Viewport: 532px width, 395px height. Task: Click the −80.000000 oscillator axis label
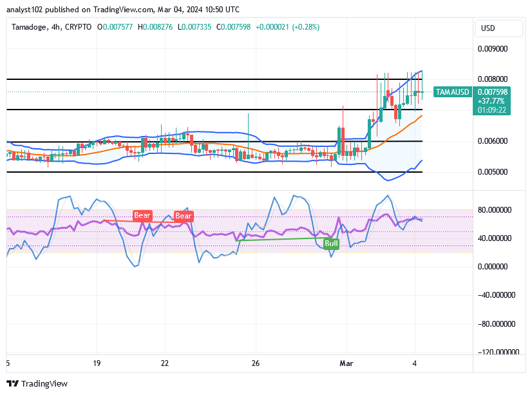click(x=497, y=323)
